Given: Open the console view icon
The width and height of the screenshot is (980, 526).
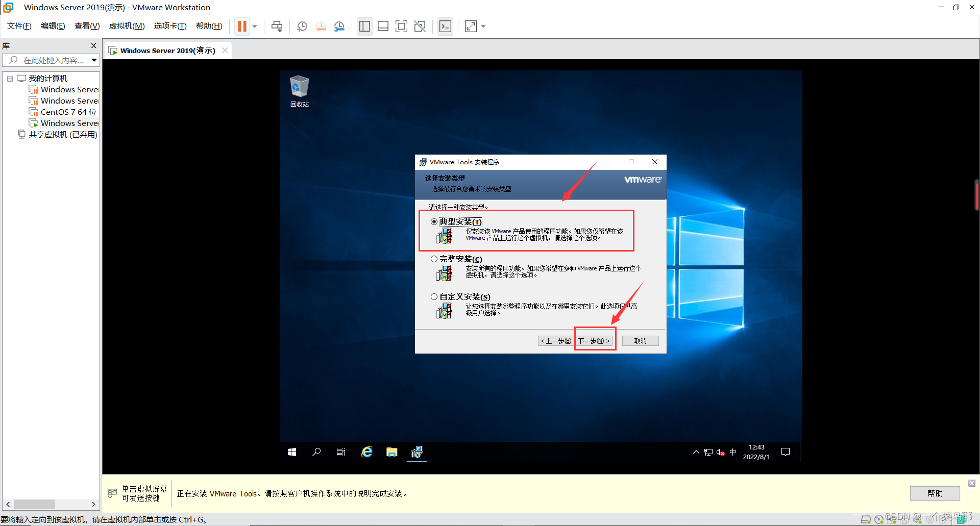Looking at the screenshot, I should click(x=445, y=27).
